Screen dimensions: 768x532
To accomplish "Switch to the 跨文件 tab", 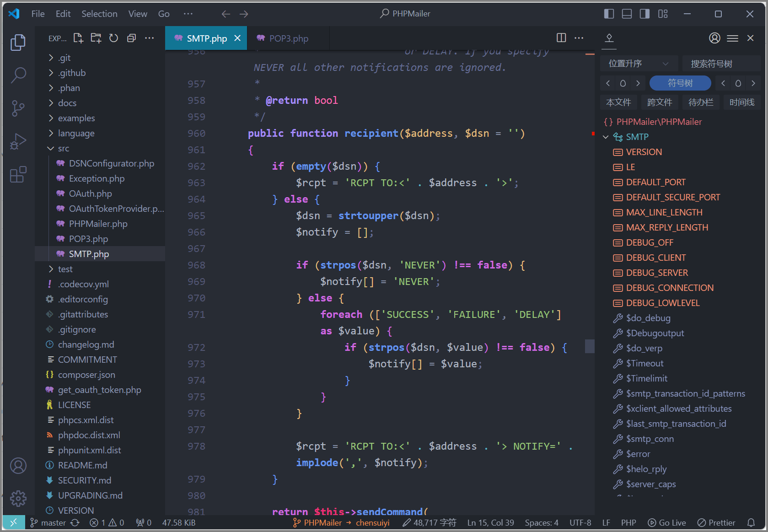I will click(660, 102).
